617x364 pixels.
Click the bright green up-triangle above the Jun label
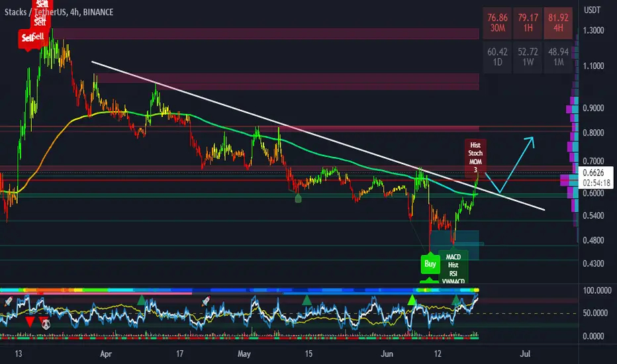(412, 300)
